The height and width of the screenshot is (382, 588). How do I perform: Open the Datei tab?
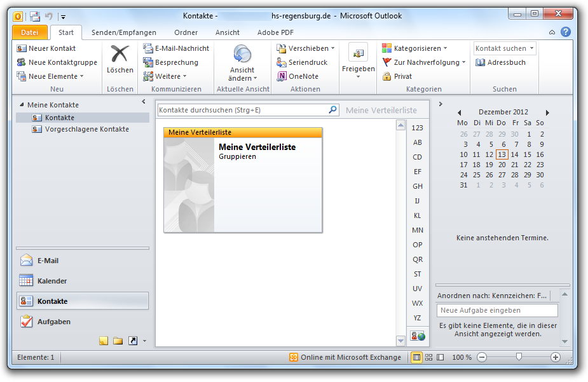(x=30, y=32)
